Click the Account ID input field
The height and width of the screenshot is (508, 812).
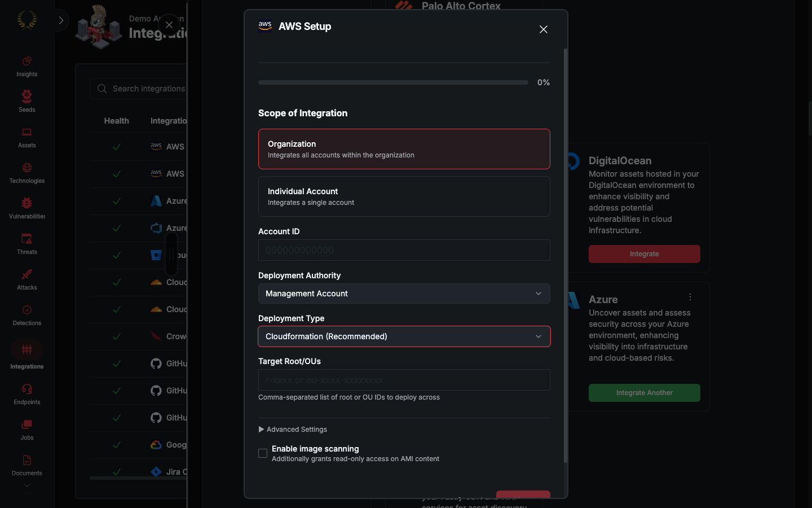tap(404, 250)
